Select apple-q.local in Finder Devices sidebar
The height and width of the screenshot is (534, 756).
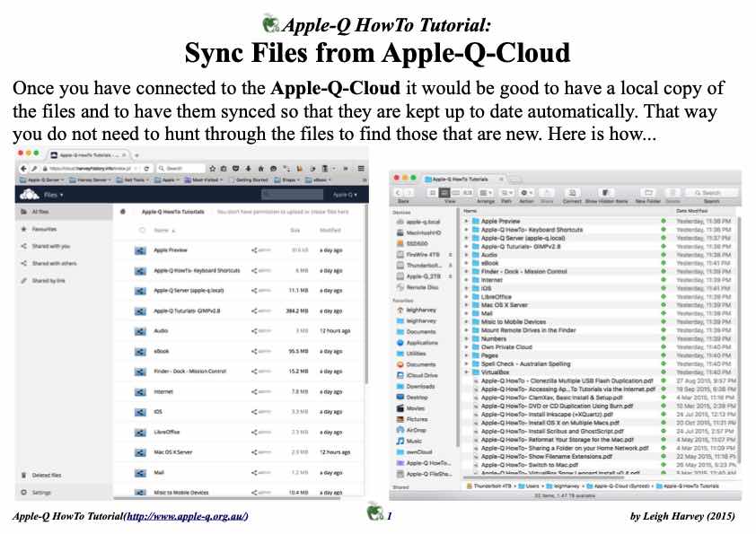click(x=418, y=222)
